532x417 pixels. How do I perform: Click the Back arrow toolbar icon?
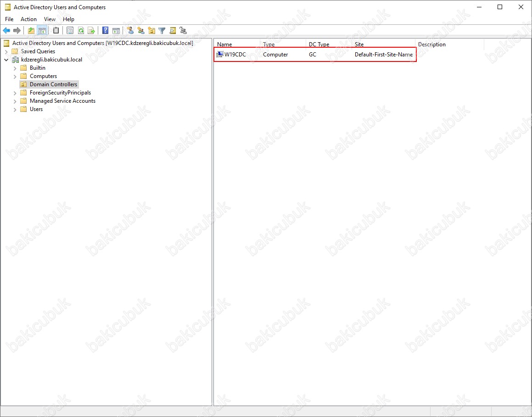[x=6, y=31]
